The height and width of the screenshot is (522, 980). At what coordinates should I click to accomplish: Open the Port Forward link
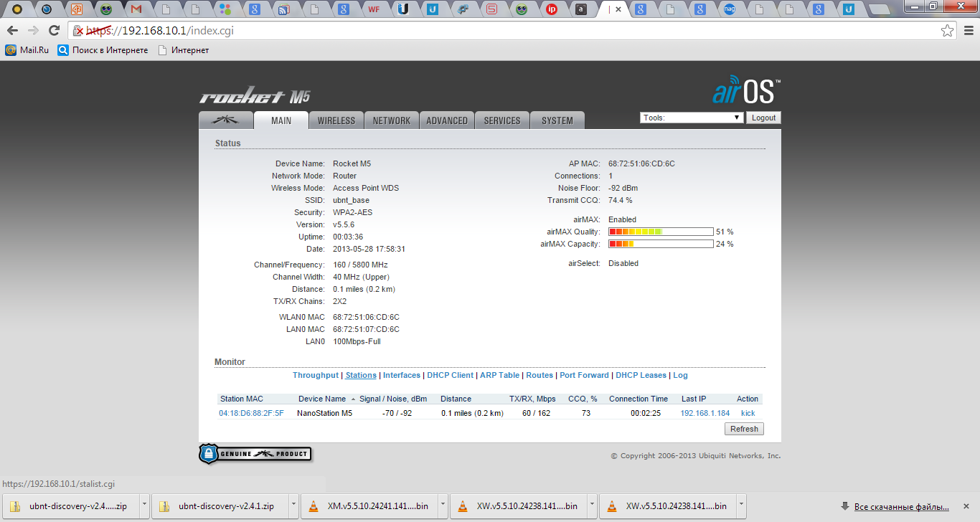(x=584, y=375)
